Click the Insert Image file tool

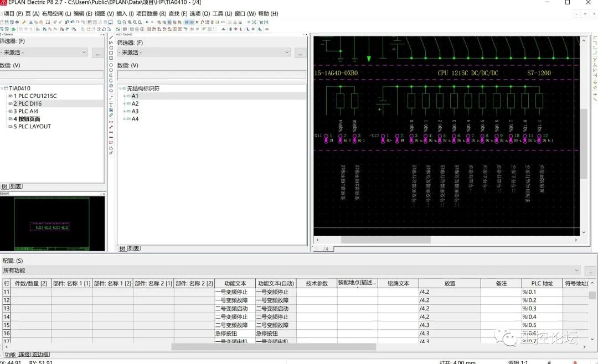[111, 109]
